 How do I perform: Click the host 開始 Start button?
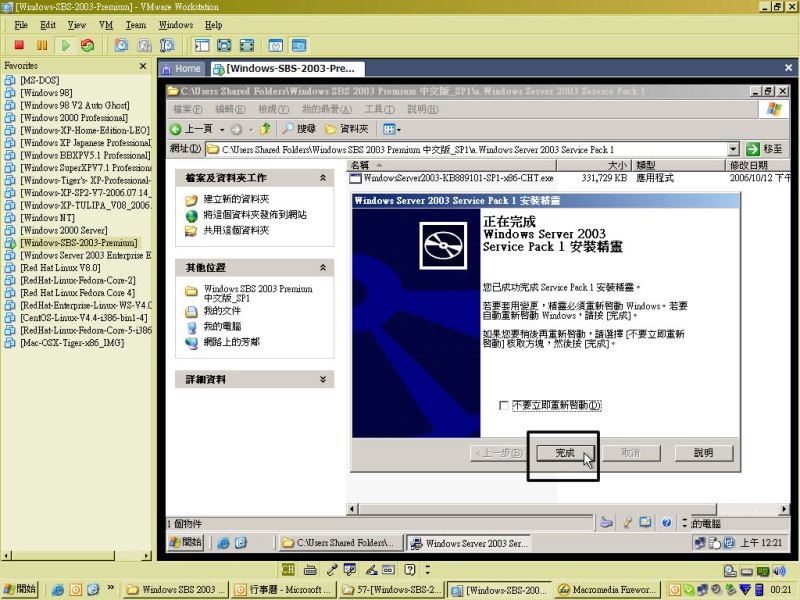click(x=20, y=589)
